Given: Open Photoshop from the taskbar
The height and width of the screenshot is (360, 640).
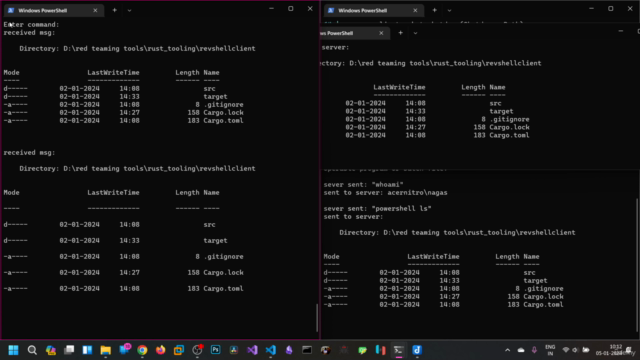Looking at the screenshot, I should tap(216, 350).
